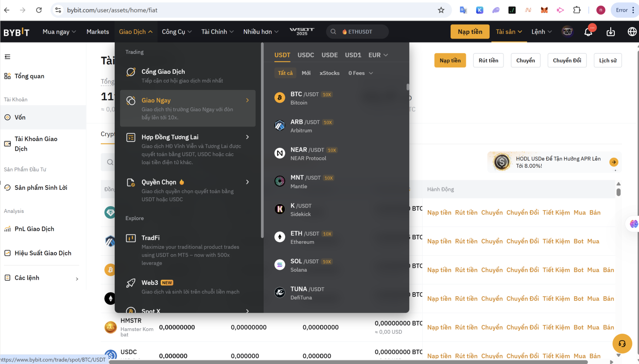Expand the EUR currency dropdown

(x=378, y=55)
